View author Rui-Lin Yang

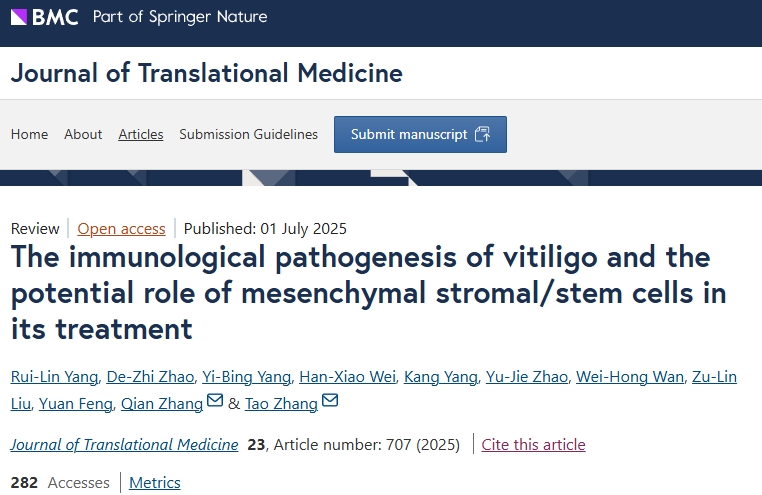pyautogui.click(x=55, y=377)
